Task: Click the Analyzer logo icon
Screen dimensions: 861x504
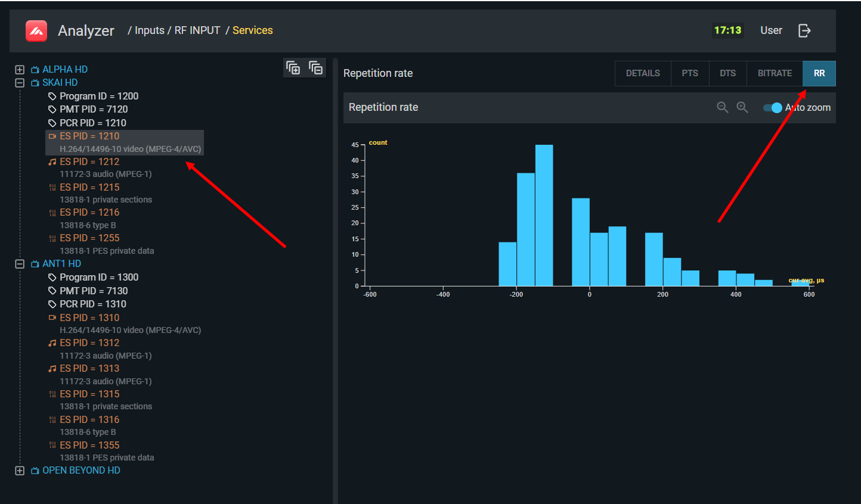Action: [x=36, y=31]
